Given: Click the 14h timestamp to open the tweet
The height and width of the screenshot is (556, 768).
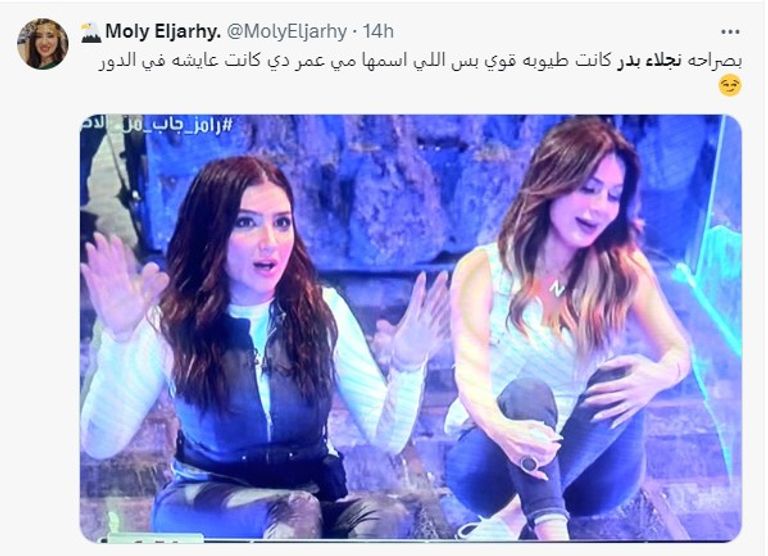Looking at the screenshot, I should point(378,32).
